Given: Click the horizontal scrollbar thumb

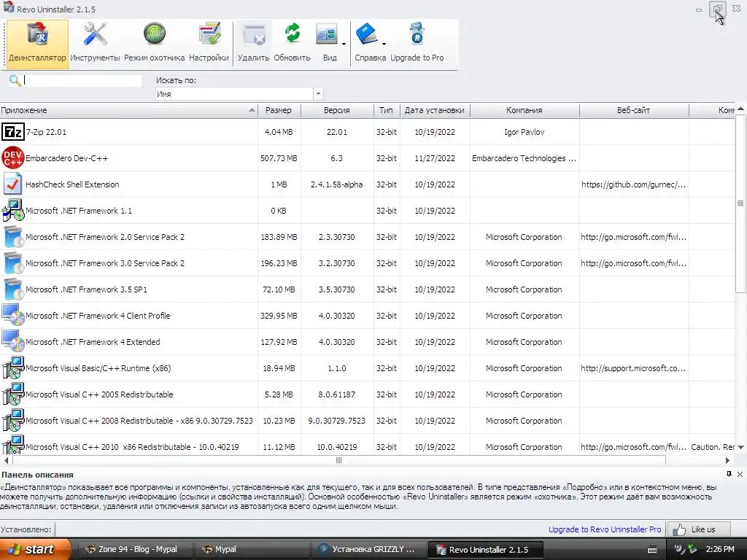Looking at the screenshot, I should point(338,461).
